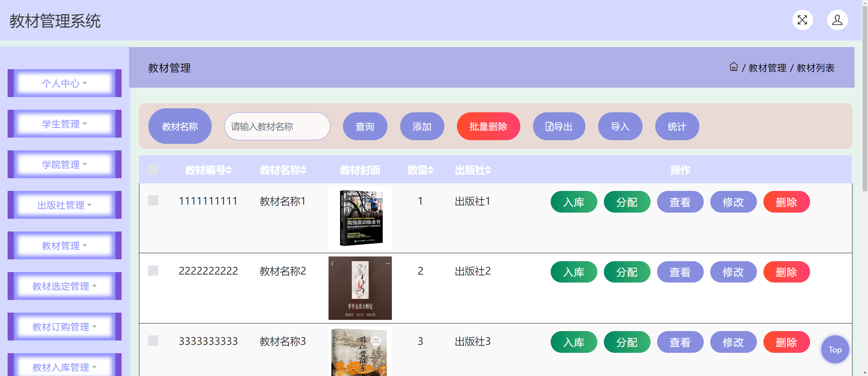
Task: Sort by 教材编号 column arrows
Action: pos(229,170)
